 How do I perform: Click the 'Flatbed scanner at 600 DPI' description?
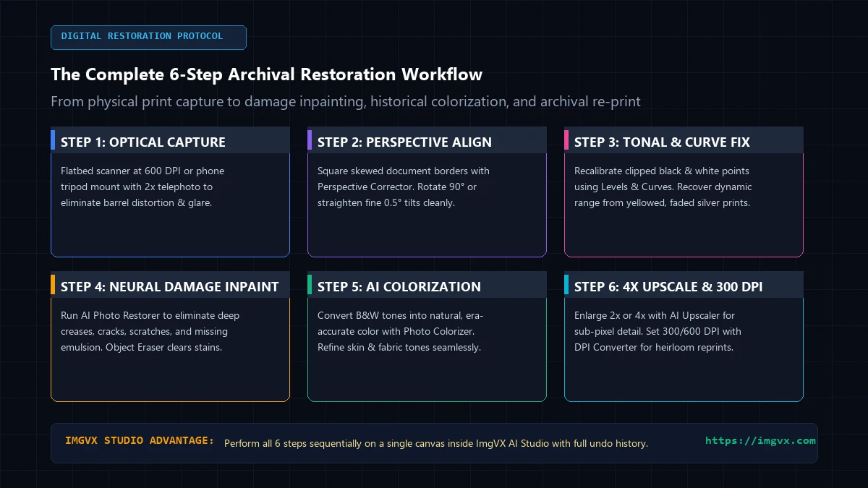(x=142, y=187)
